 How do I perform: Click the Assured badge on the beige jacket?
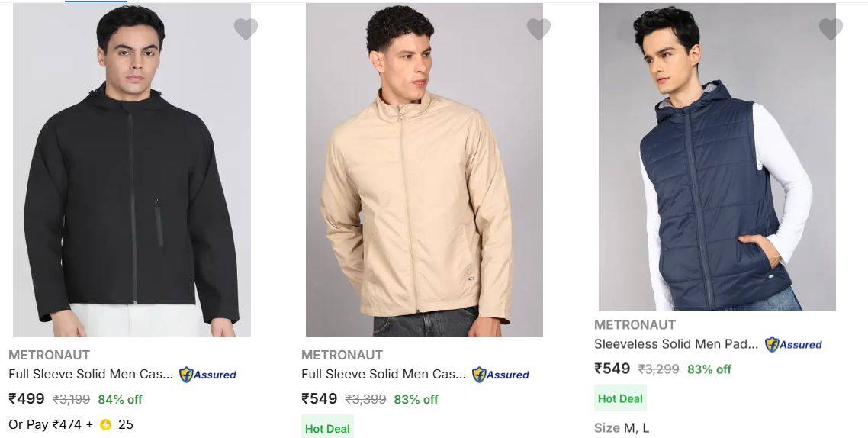[500, 375]
